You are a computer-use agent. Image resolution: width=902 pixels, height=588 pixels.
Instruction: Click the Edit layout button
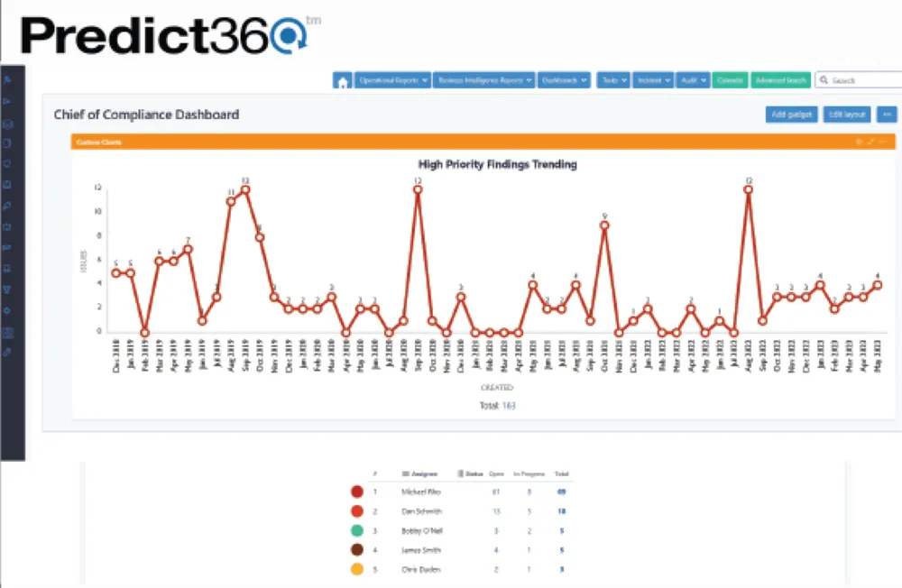point(847,115)
